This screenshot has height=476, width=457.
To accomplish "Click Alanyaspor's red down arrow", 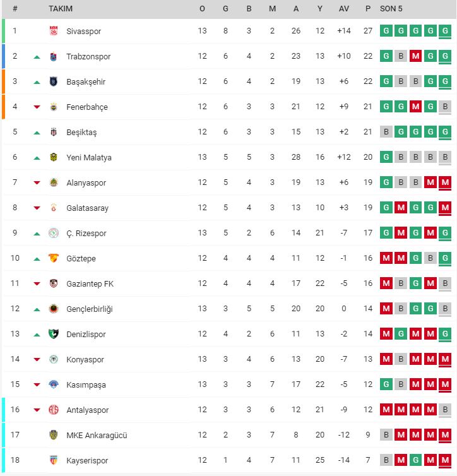I will coord(37,182).
